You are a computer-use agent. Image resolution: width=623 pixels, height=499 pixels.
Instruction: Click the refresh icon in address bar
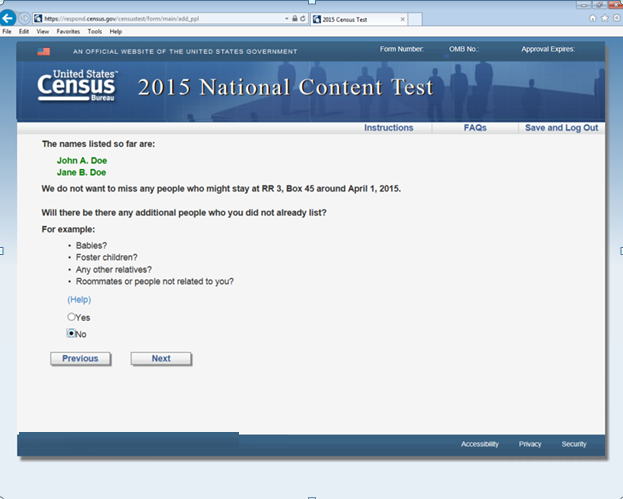(x=303, y=18)
